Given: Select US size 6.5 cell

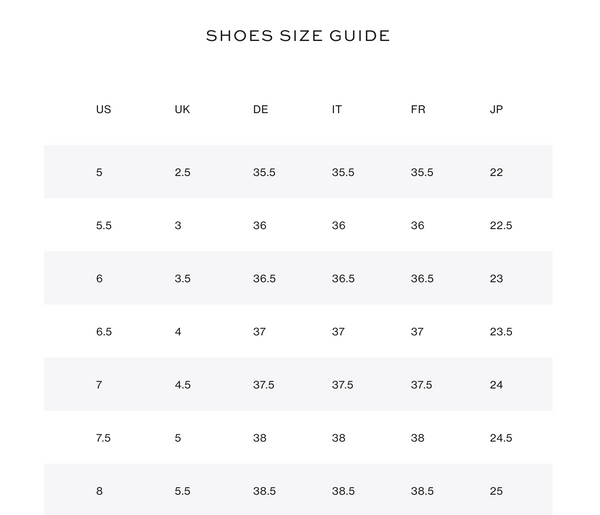Looking at the screenshot, I should click(x=104, y=332).
